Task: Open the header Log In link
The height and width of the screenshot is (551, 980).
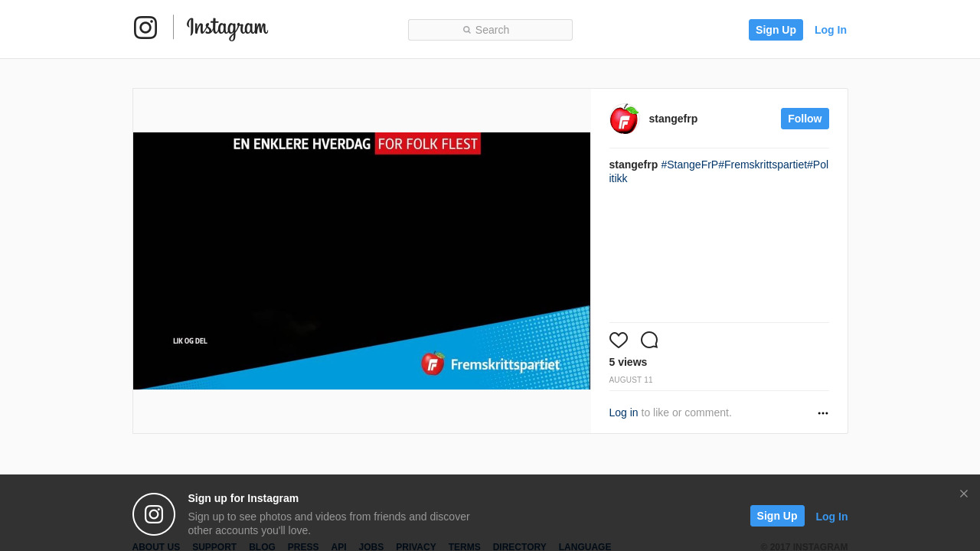Action: tap(831, 30)
